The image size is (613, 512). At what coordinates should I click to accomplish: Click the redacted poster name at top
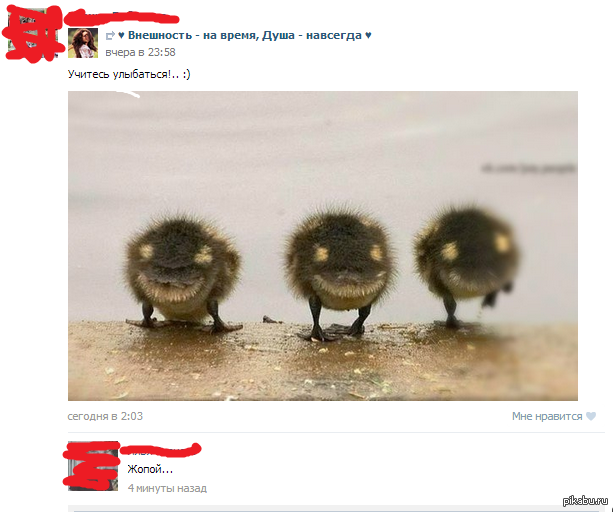tap(122, 17)
